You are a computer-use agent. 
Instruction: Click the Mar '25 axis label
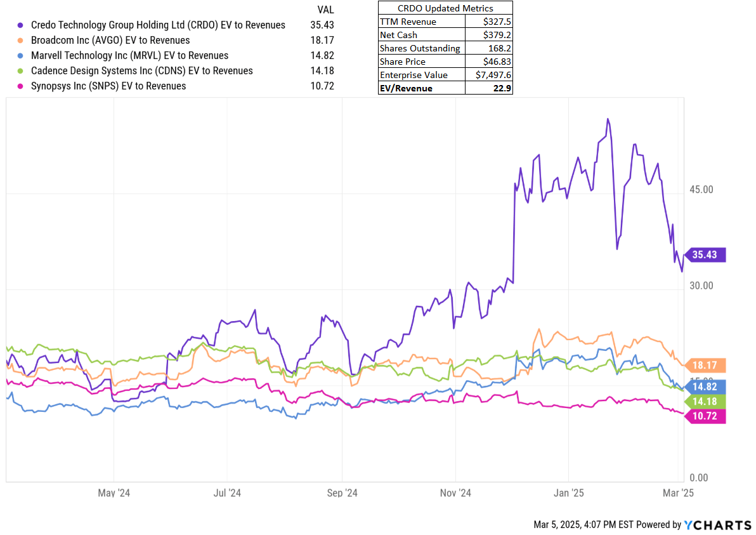(x=678, y=492)
